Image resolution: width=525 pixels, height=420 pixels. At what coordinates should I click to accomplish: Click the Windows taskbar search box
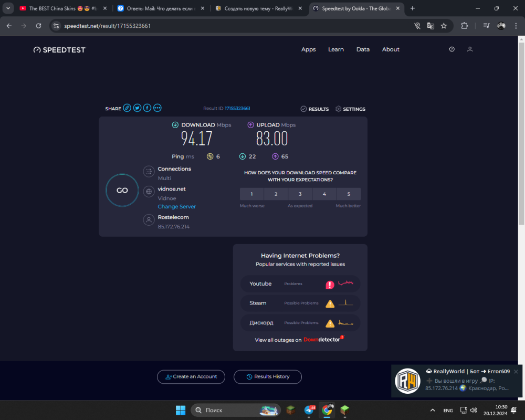point(236,410)
